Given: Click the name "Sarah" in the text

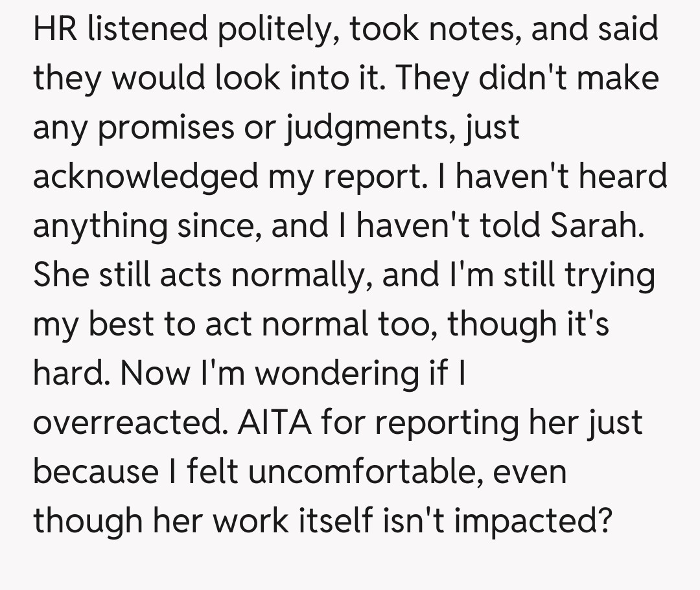Looking at the screenshot, I should (596, 226).
